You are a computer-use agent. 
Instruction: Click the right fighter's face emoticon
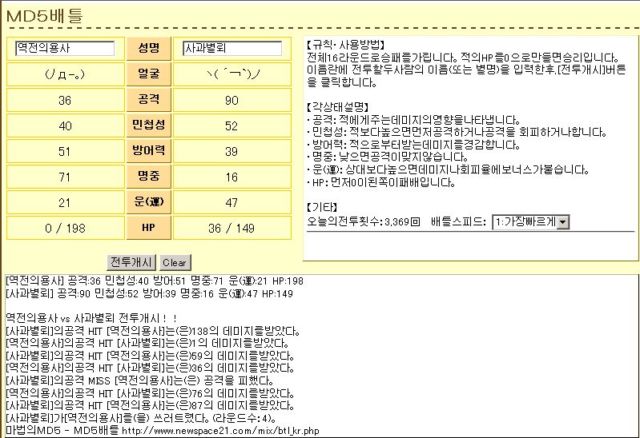point(233,74)
